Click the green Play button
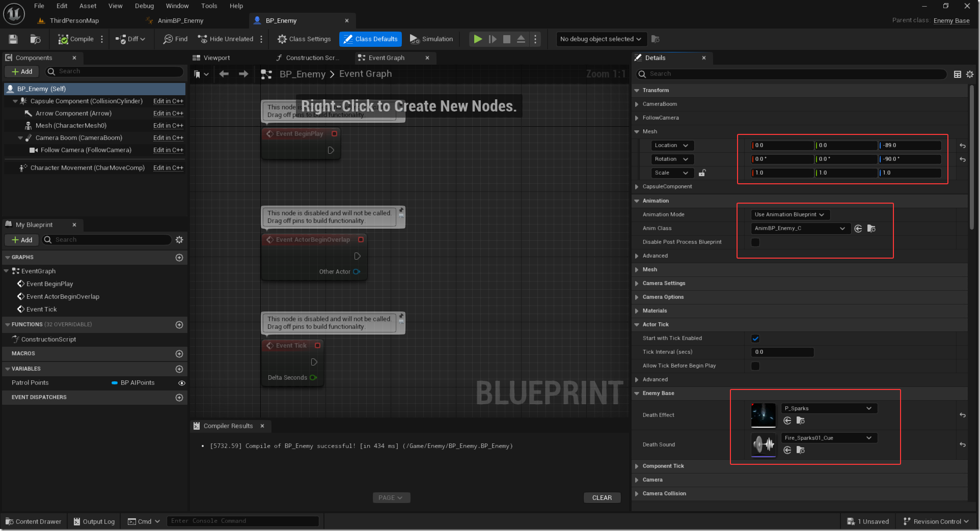 478,39
